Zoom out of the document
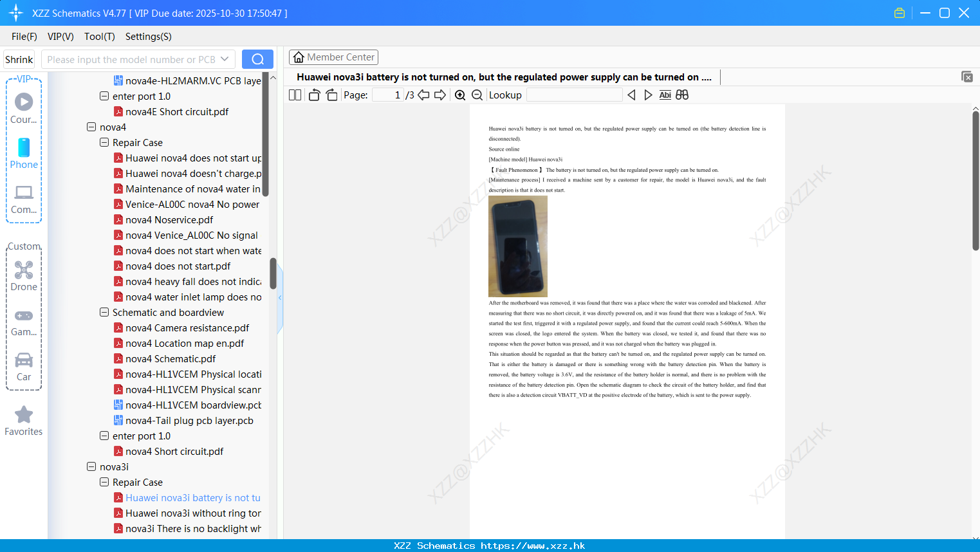Screen dimensions: 980x552 coord(477,95)
